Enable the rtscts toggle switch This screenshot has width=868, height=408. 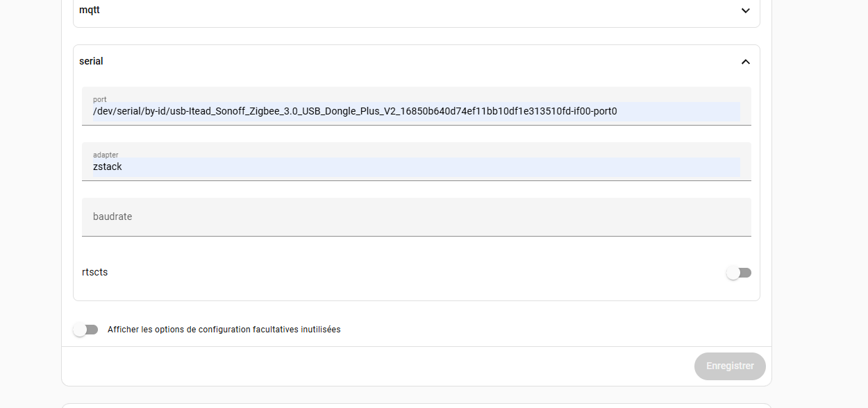coord(738,273)
